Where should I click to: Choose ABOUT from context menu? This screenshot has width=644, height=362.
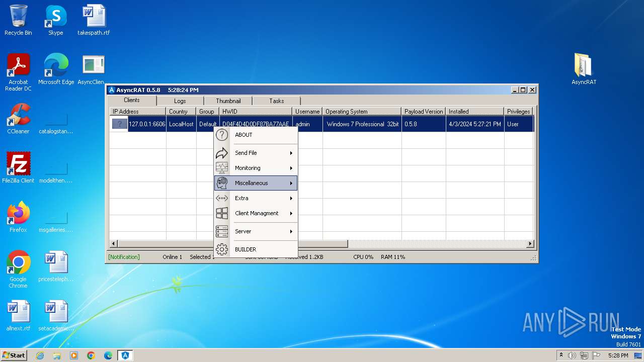256,135
